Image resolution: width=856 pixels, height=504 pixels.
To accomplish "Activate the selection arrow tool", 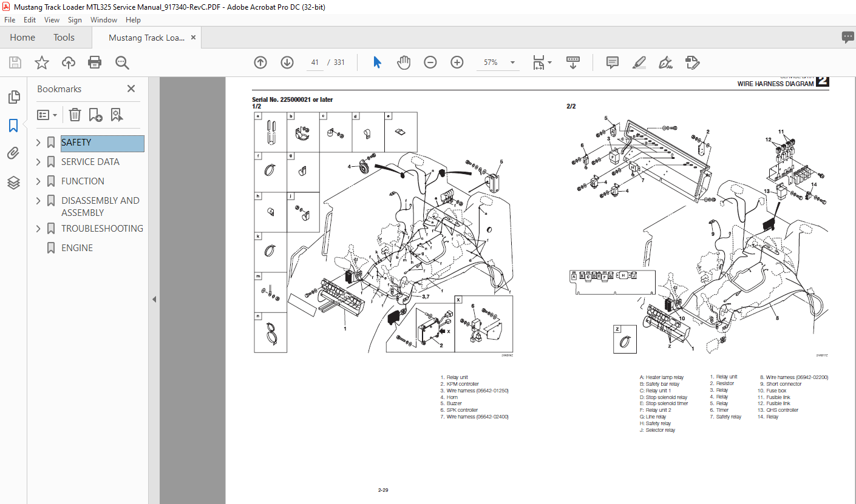I will [x=377, y=62].
